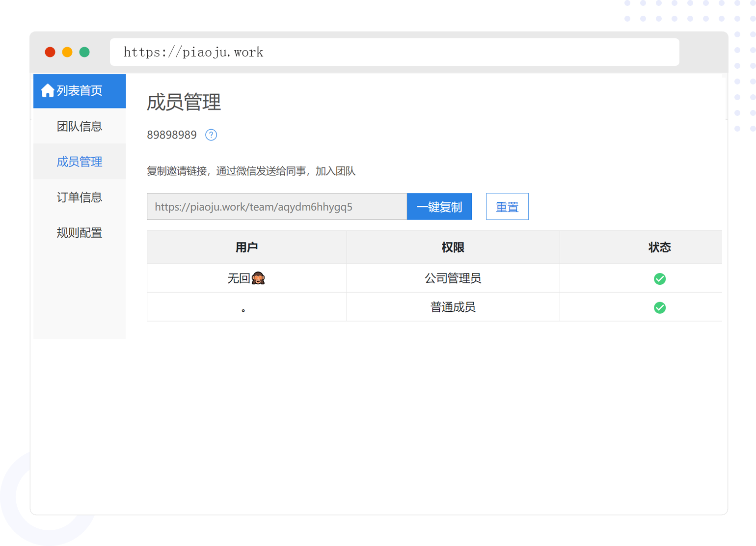Viewport: 756px width, 546px height.
Task: Click the red window dot
Action: pyautogui.click(x=50, y=52)
